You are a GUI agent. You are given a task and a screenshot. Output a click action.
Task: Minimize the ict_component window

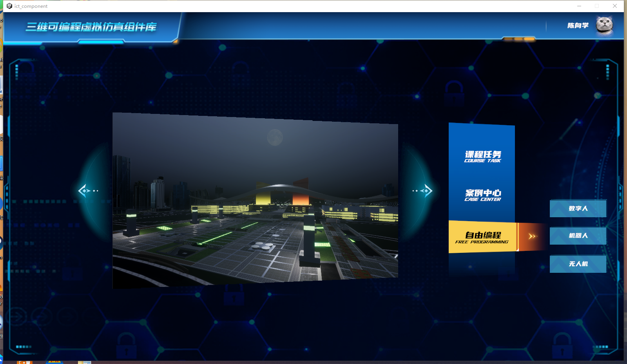(579, 6)
